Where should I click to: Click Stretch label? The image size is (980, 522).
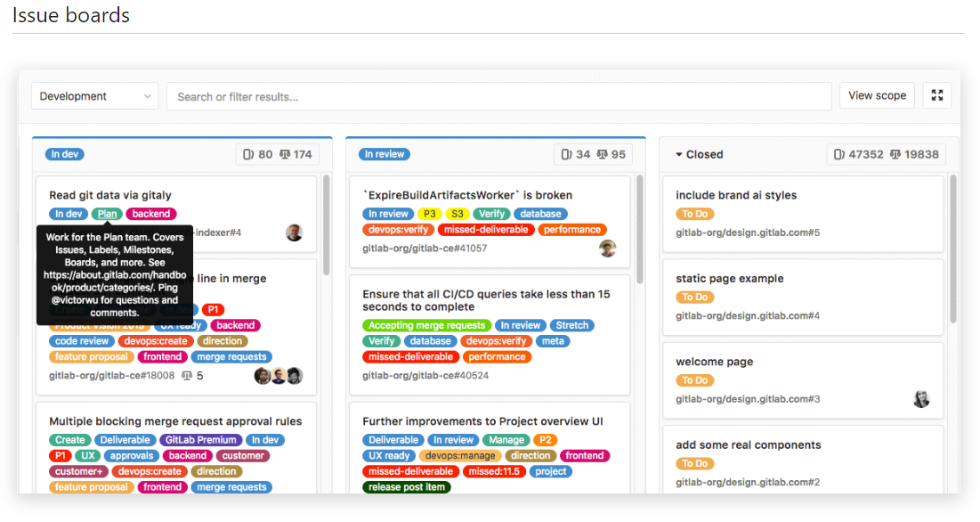click(x=571, y=326)
